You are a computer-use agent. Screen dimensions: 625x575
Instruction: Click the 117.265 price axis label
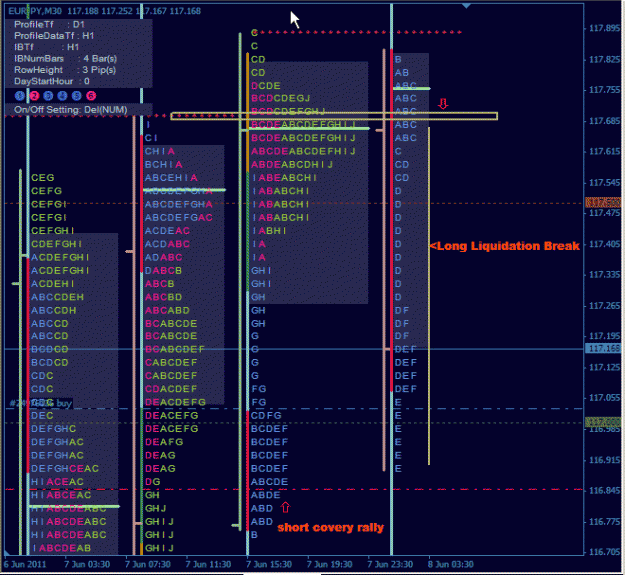pyautogui.click(x=604, y=306)
